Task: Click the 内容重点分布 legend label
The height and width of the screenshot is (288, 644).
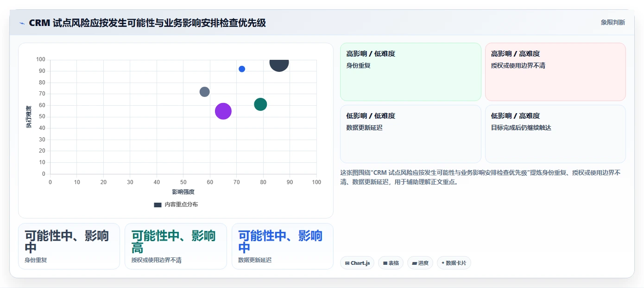Action: (181, 205)
